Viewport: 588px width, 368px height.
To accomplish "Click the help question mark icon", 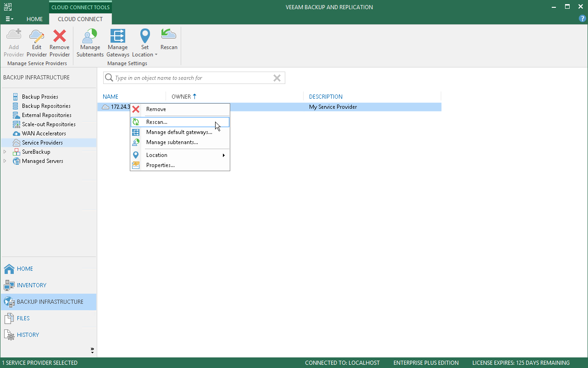I will click(582, 19).
